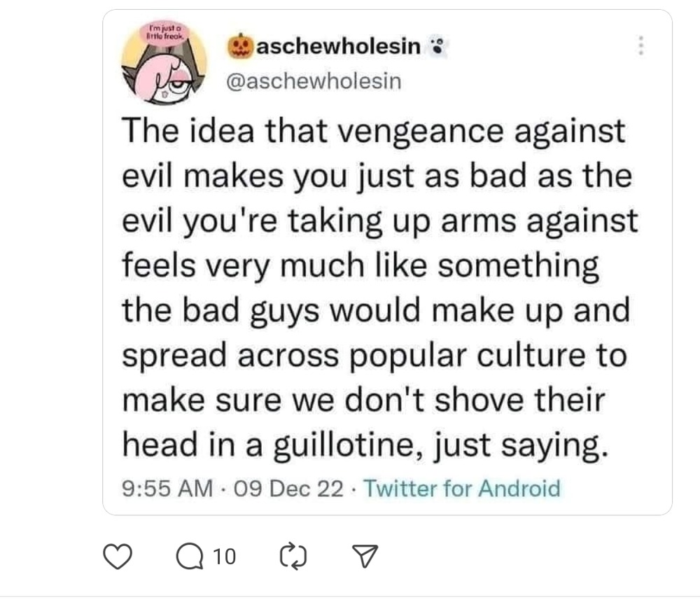The image size is (700, 614).
Task: Click the tweet line starting The idea that
Action: [374, 132]
